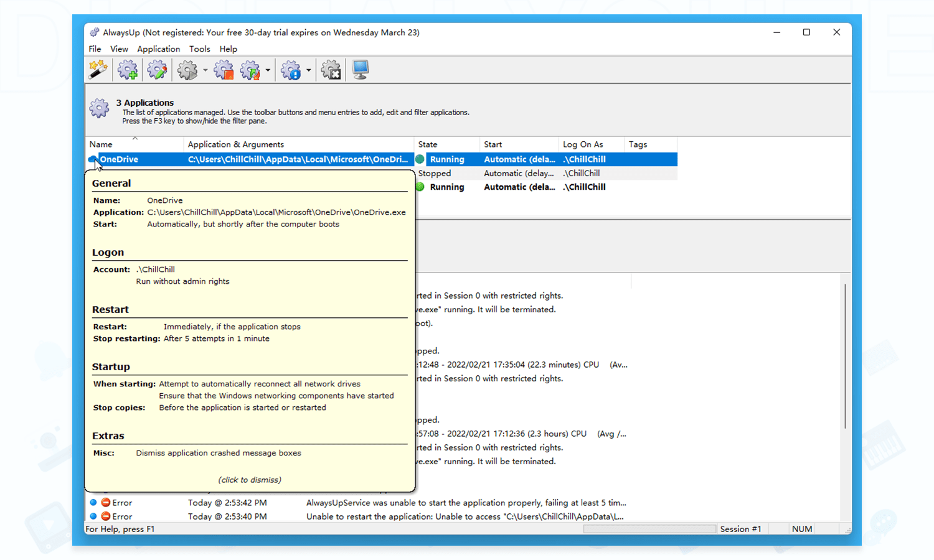Restart the selected application (gear with arrow)
The height and width of the screenshot is (560, 934).
250,70
